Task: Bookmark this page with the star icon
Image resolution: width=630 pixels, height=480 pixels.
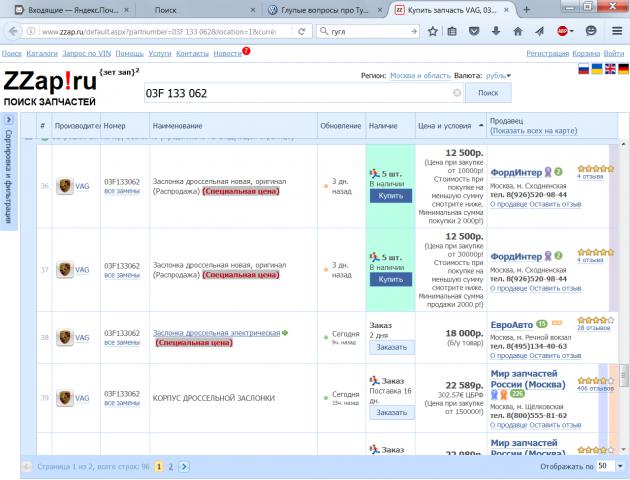Action: 432,31
